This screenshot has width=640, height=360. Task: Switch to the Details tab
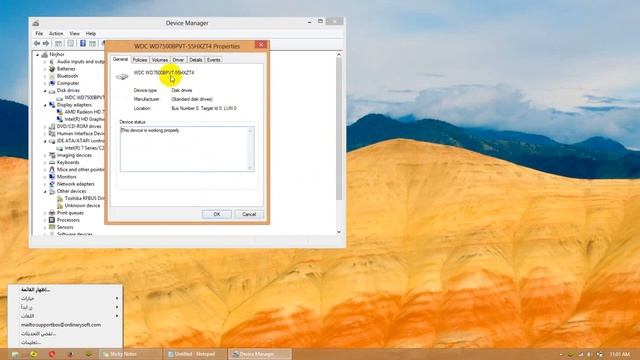(x=196, y=60)
